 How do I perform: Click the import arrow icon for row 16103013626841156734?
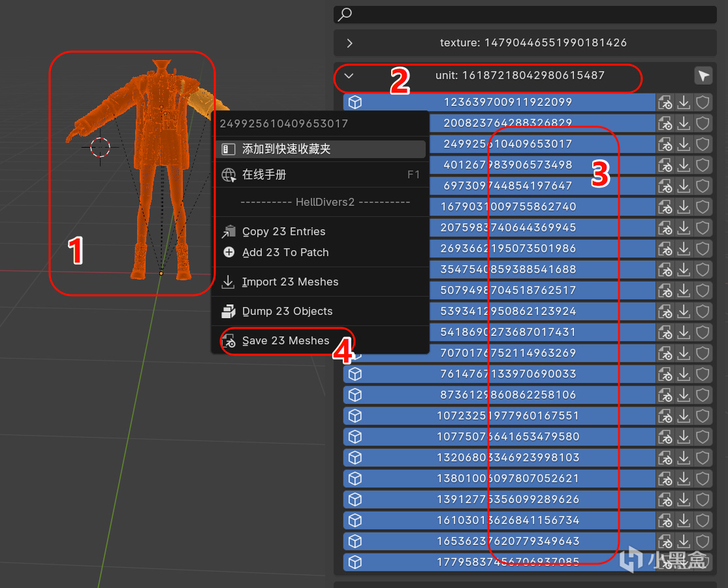(x=684, y=520)
